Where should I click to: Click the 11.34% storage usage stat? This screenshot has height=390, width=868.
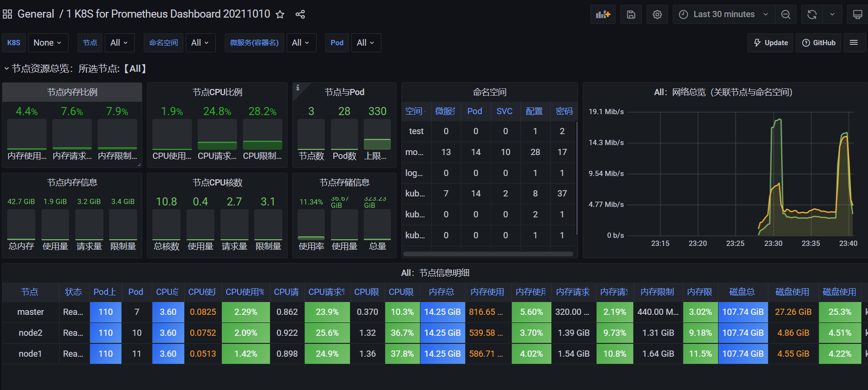pos(311,202)
